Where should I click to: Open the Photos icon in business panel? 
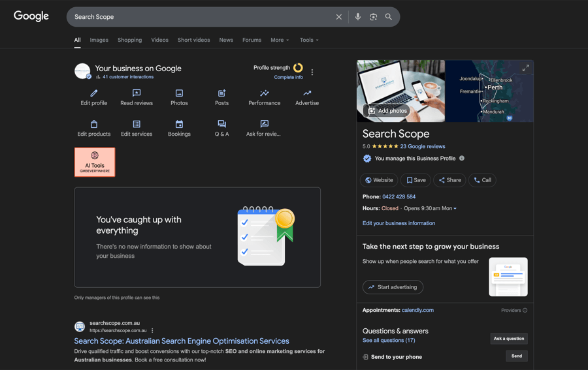tap(179, 93)
